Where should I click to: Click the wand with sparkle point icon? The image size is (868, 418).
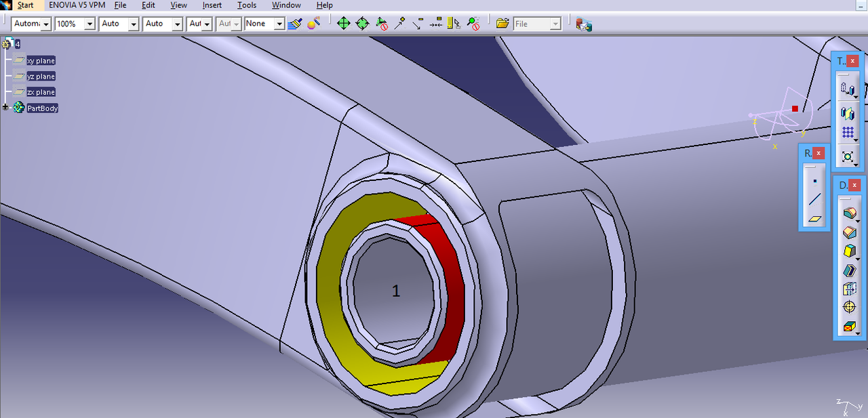click(x=400, y=24)
